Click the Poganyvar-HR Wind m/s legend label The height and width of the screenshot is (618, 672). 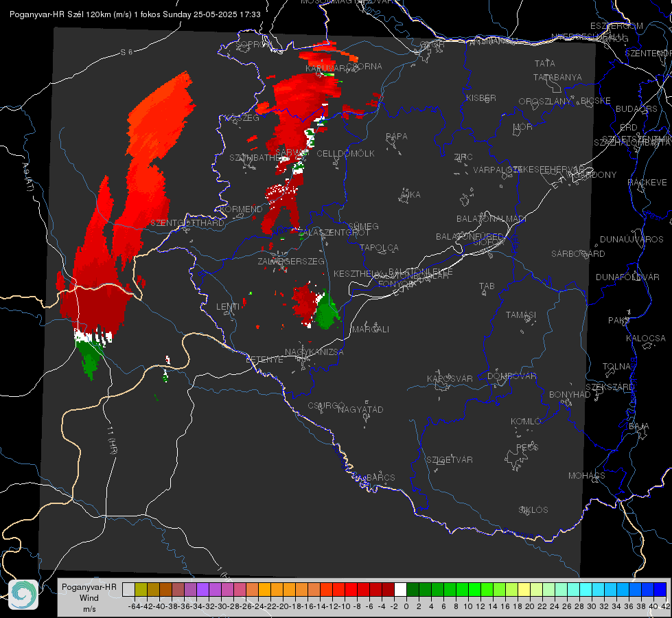(x=89, y=598)
